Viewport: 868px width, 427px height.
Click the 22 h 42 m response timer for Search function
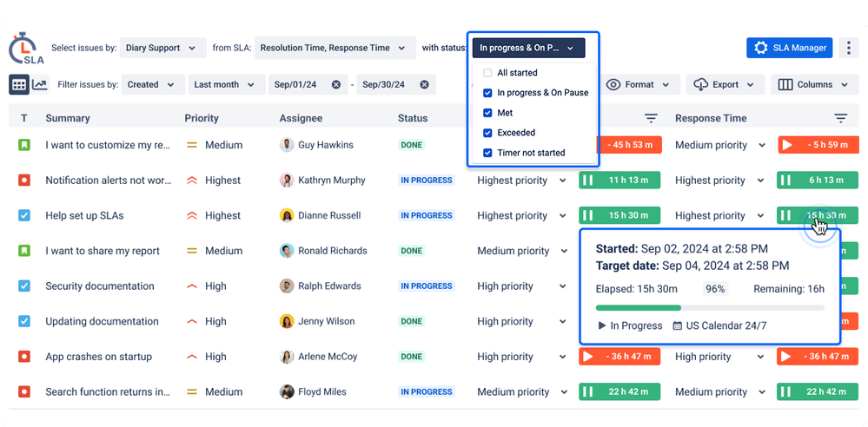(x=818, y=392)
